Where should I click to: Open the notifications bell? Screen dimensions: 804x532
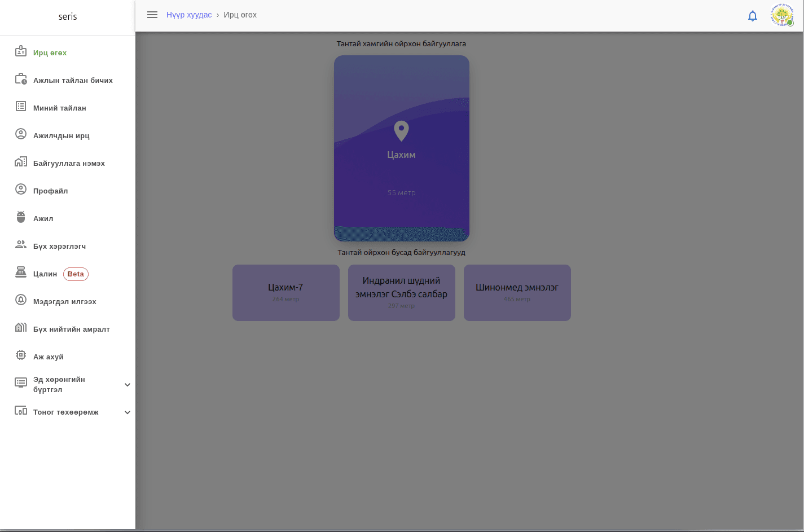click(752, 16)
